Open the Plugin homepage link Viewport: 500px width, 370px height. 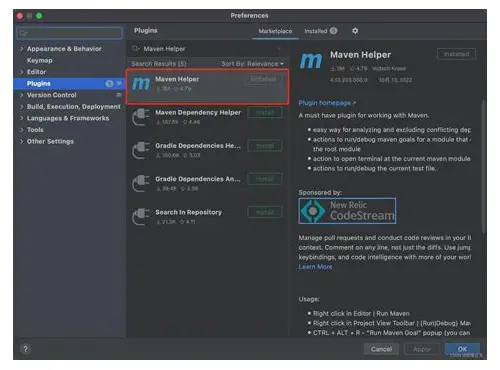[x=327, y=103]
